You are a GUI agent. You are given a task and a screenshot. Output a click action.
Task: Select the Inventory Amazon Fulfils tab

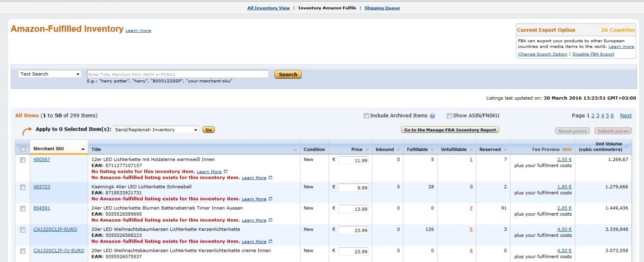coord(327,8)
